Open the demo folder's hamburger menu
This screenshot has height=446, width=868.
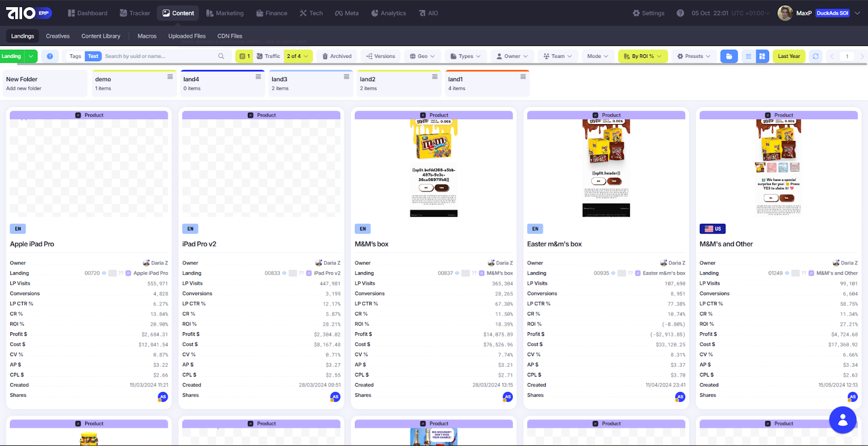coord(170,77)
